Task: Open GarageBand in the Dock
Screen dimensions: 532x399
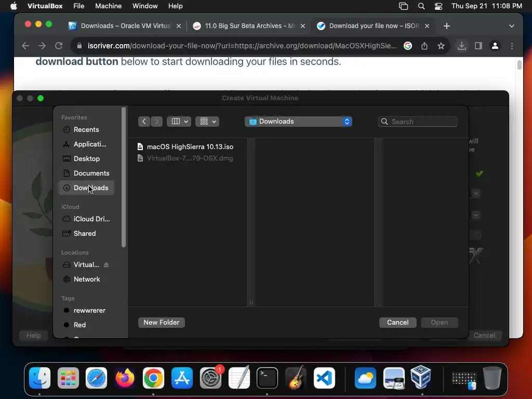Action: [296, 378]
